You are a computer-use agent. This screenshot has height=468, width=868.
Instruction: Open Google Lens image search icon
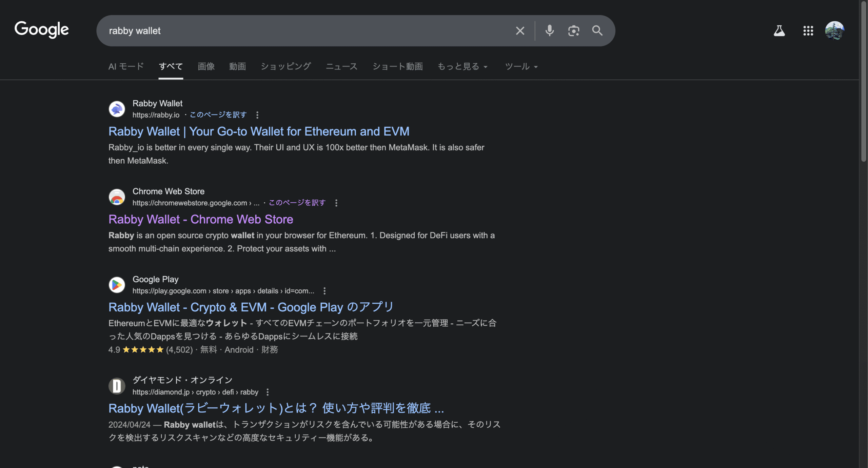click(573, 31)
